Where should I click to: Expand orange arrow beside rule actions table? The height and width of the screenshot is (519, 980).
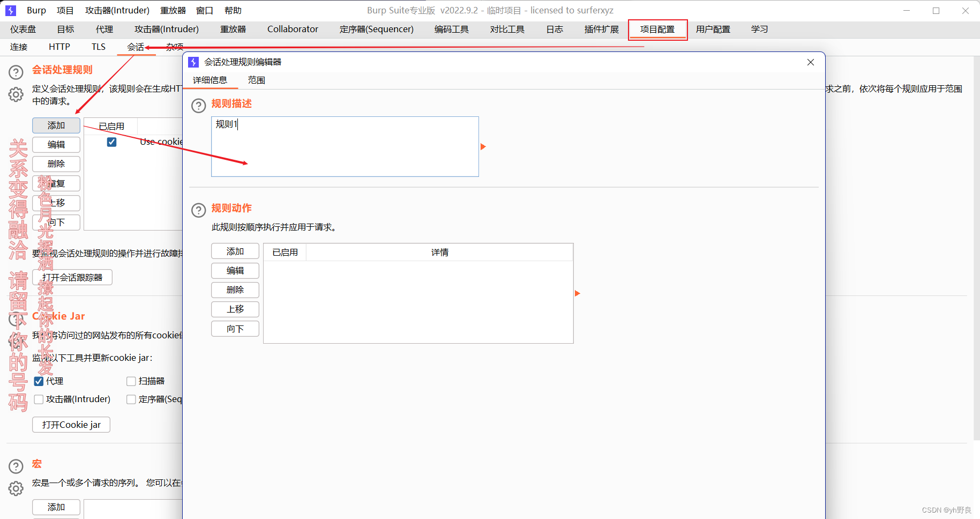(x=578, y=293)
